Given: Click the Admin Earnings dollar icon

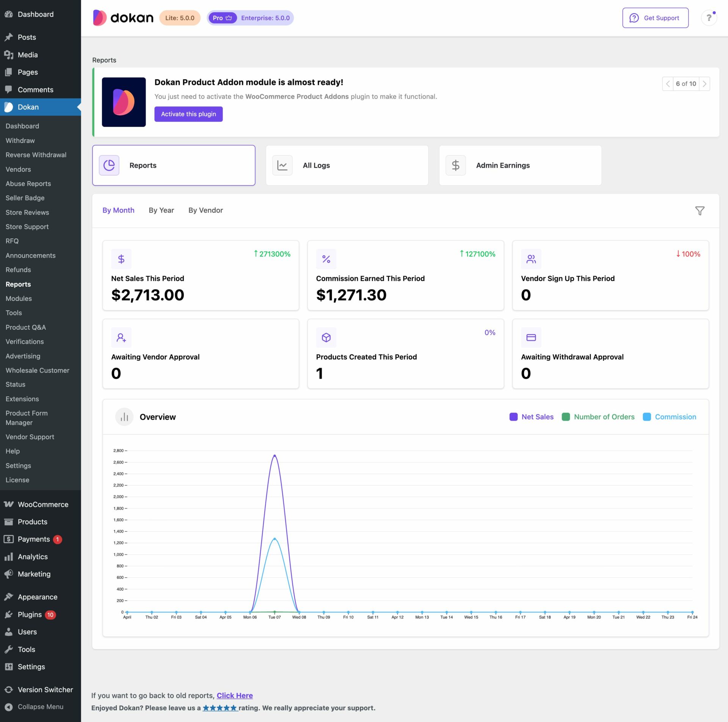Looking at the screenshot, I should tap(456, 165).
